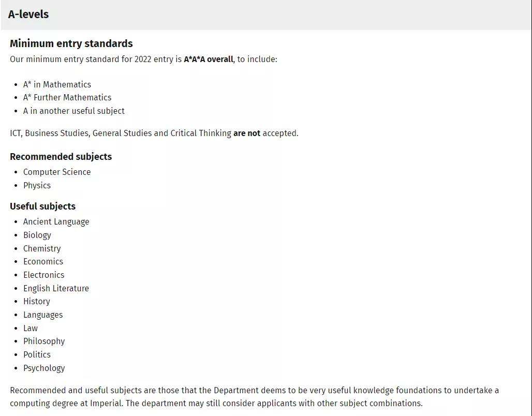Click the bold 'are not' text

tap(247, 133)
